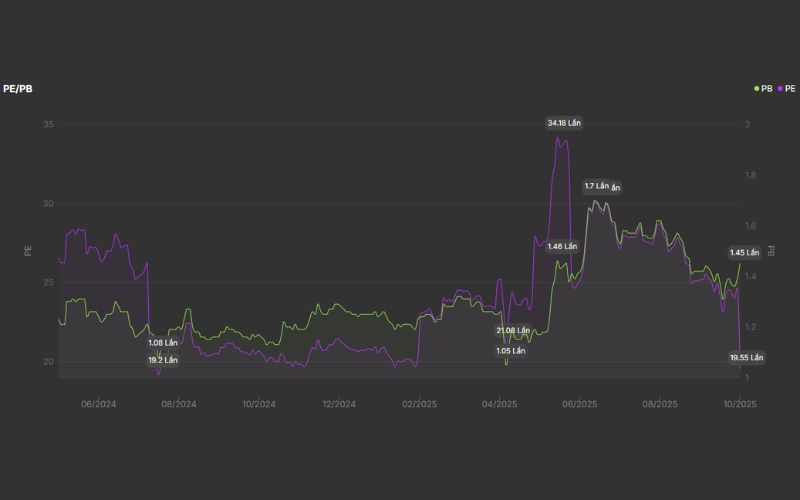Select the 1.7 Lần data label
Image resolution: width=800 pixels, height=500 pixels.
point(596,186)
